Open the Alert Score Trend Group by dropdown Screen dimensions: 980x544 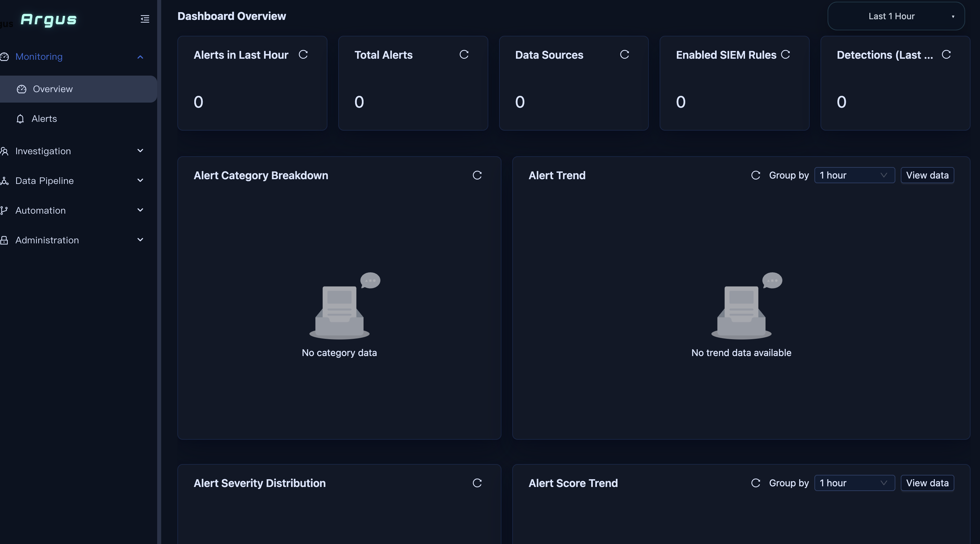pyautogui.click(x=855, y=483)
